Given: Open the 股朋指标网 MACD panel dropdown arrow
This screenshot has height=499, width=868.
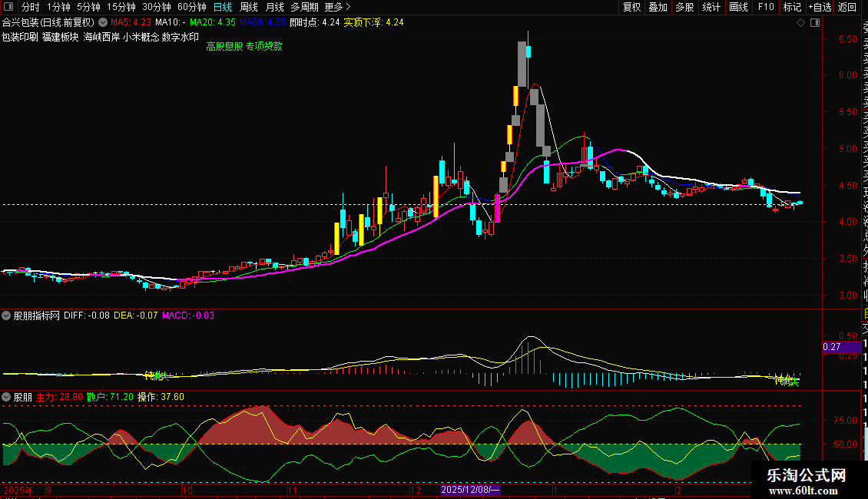Looking at the screenshot, I should coord(6,316).
